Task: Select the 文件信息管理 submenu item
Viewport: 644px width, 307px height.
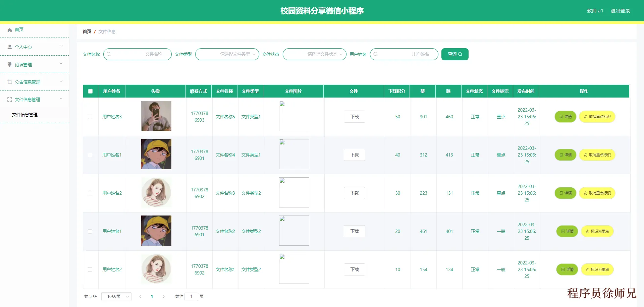Action: pos(34,115)
